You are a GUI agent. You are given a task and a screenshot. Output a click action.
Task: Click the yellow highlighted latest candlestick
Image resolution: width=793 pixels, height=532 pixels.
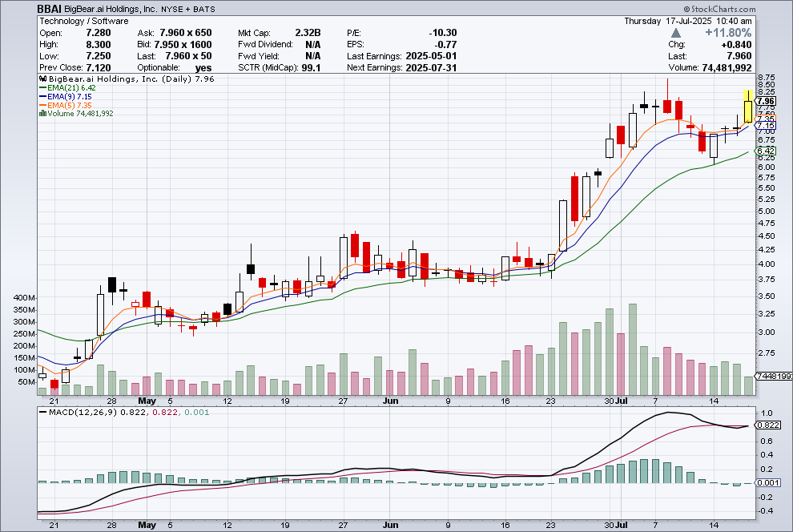pyautogui.click(x=747, y=107)
